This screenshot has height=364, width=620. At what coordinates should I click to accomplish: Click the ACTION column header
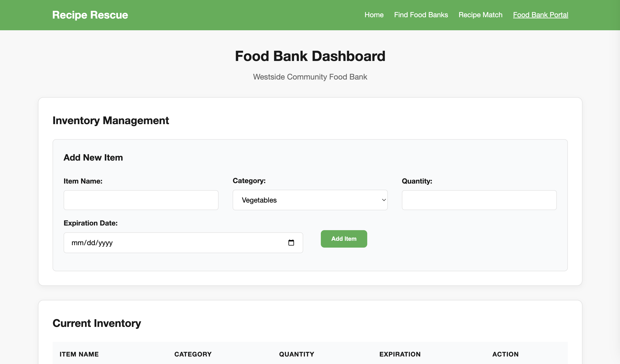(x=505, y=354)
